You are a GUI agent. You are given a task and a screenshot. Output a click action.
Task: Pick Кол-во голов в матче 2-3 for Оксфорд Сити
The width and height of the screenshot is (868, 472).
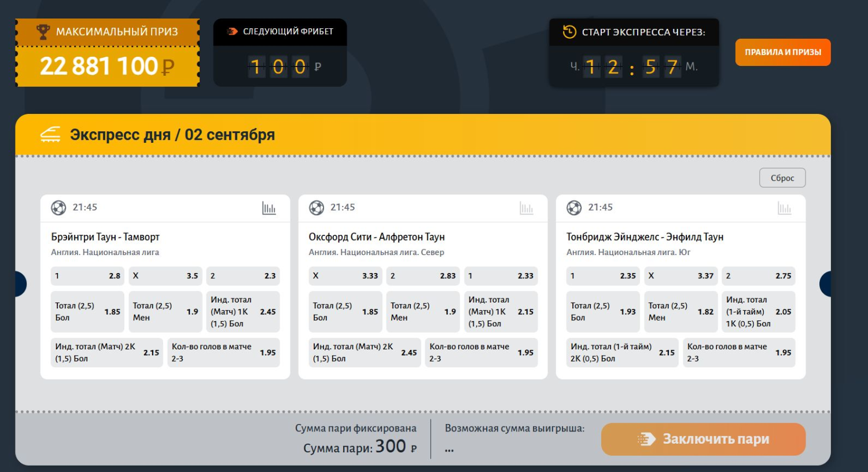click(x=481, y=353)
